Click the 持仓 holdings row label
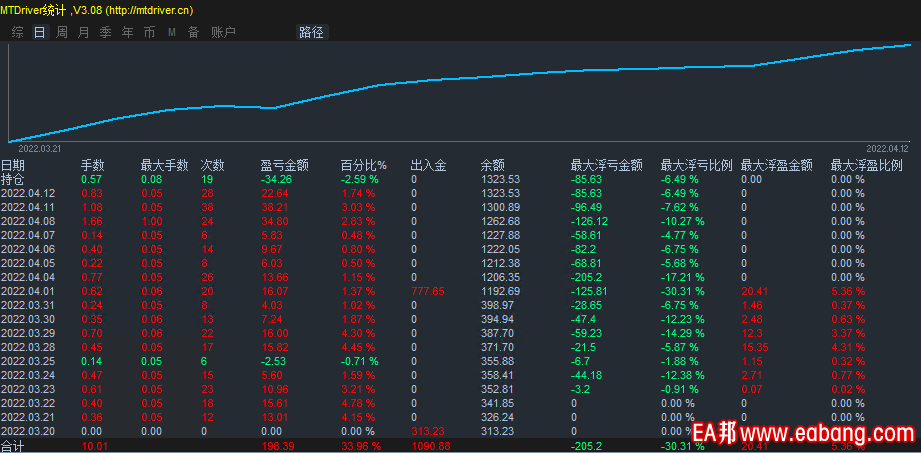The image size is (921, 453). (13, 179)
